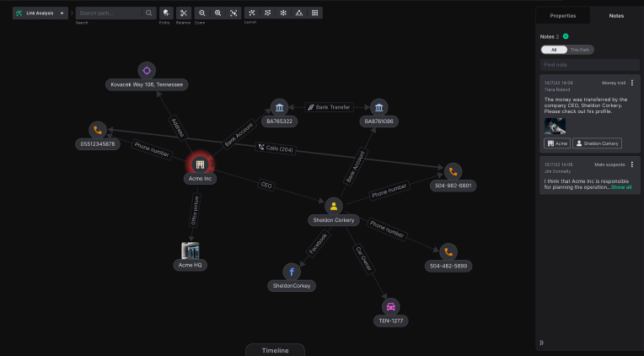This screenshot has width=644, height=356.
Task: Click the Tiara Roland author name
Action: point(557,89)
